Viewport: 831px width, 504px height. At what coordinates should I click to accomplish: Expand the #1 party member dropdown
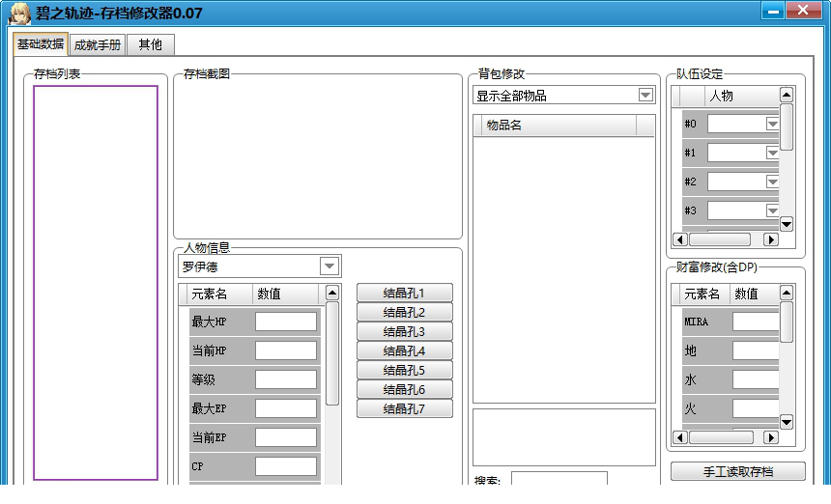(772, 153)
